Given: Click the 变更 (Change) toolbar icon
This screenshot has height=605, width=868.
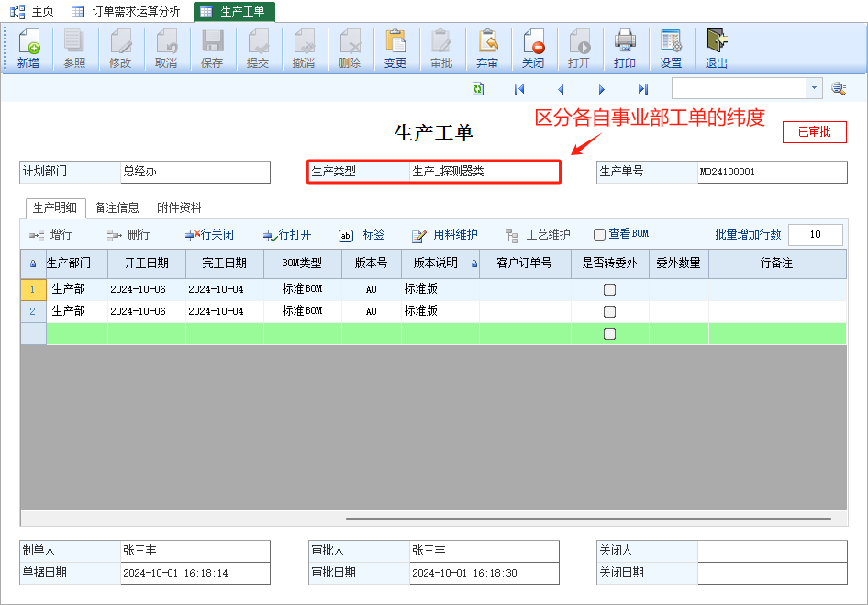Looking at the screenshot, I should [395, 49].
